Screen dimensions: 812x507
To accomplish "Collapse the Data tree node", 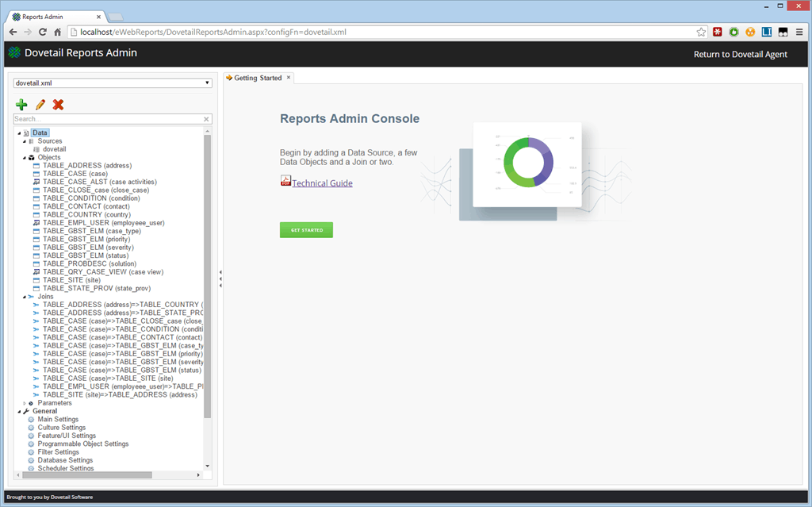I will (19, 133).
